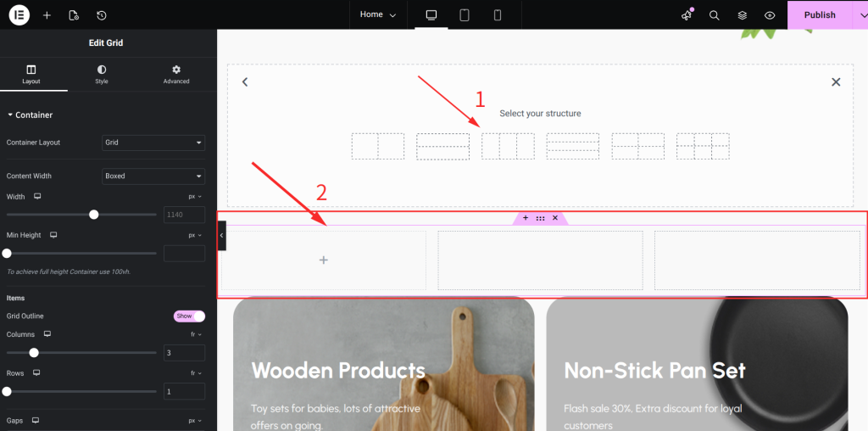868x431 pixels.
Task: Choose the two-by-two grid structure
Action: coord(637,146)
